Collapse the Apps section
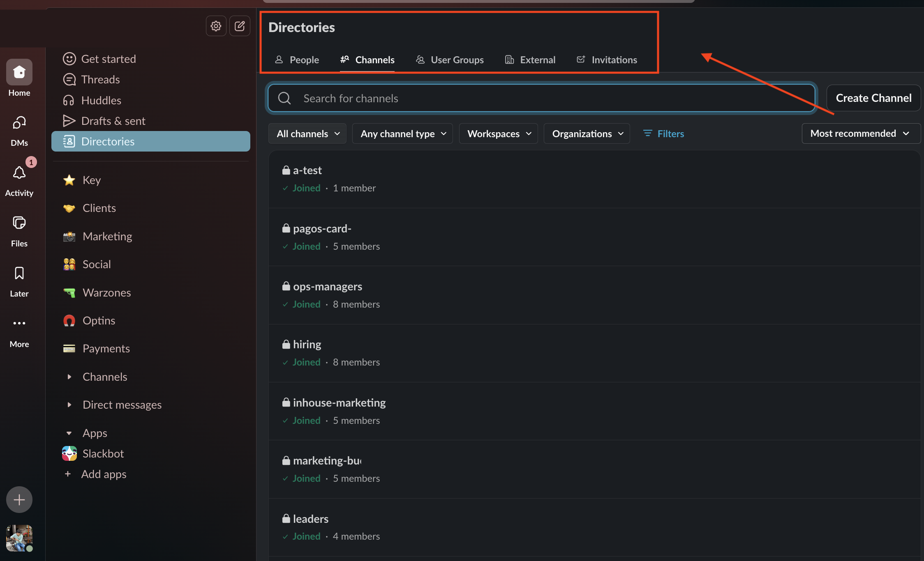 69,433
